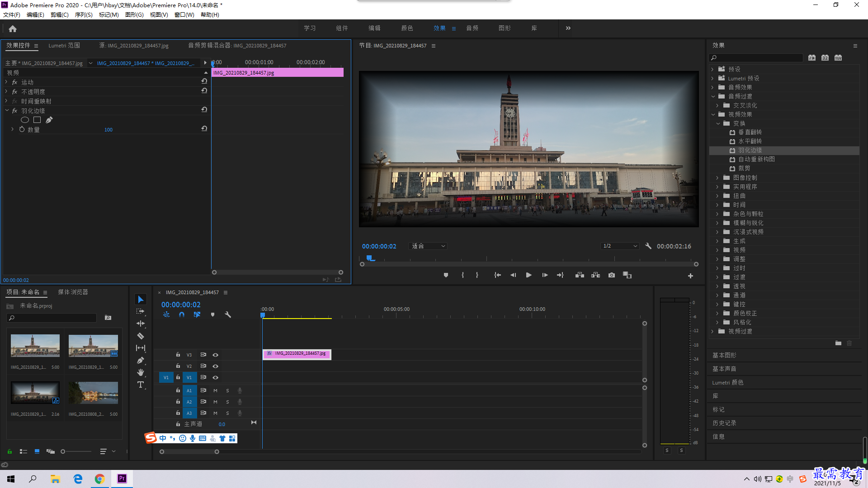Open the 文件(F) menu
The image size is (868, 488).
pos(12,15)
